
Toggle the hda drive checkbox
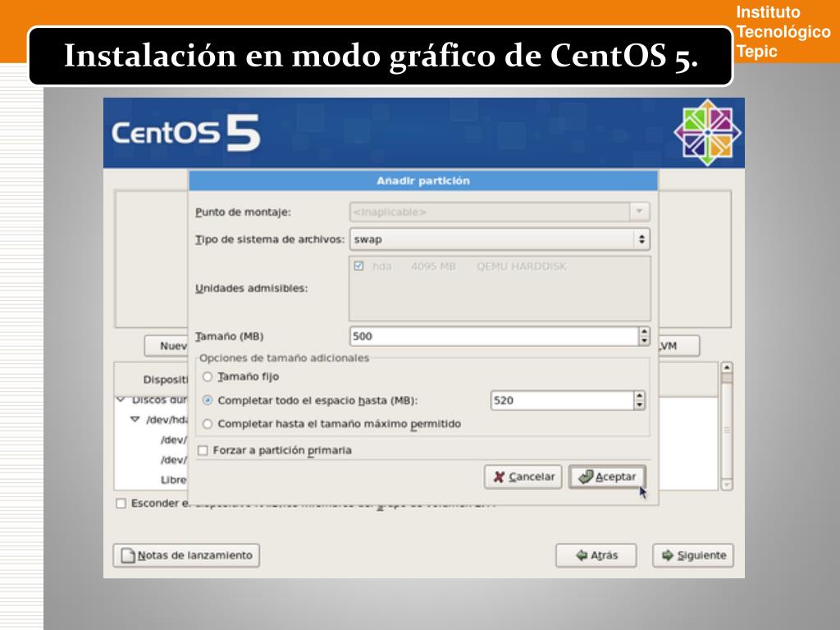point(358,266)
